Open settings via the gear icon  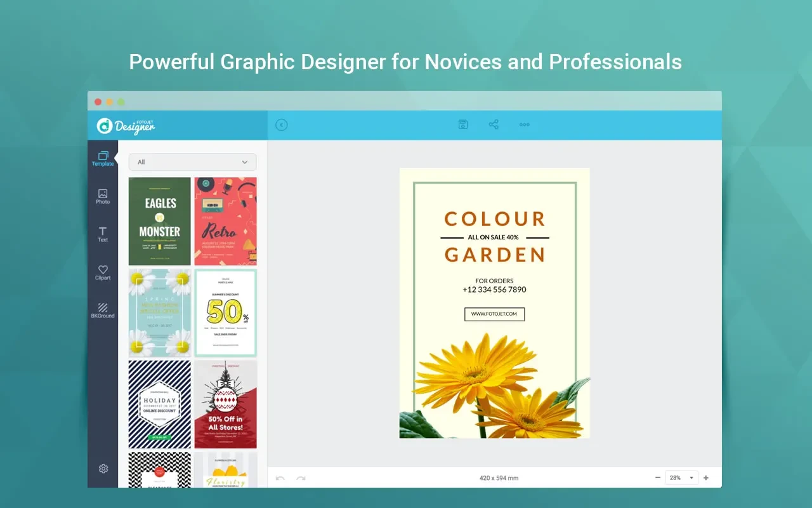[x=103, y=469]
